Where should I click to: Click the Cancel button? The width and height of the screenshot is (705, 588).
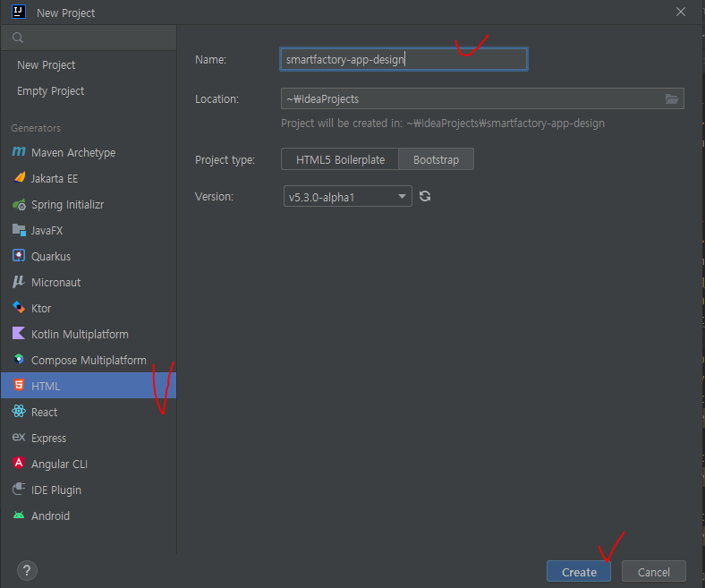coord(654,572)
